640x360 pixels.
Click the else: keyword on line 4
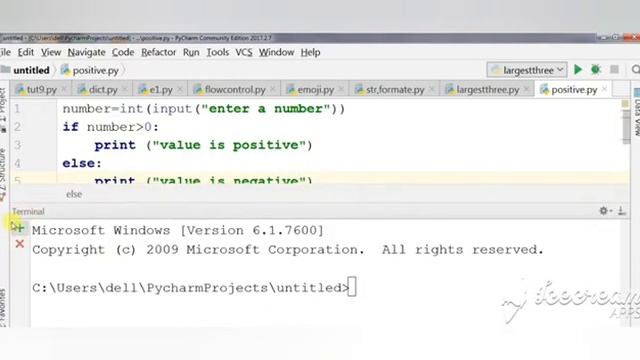tap(82, 163)
